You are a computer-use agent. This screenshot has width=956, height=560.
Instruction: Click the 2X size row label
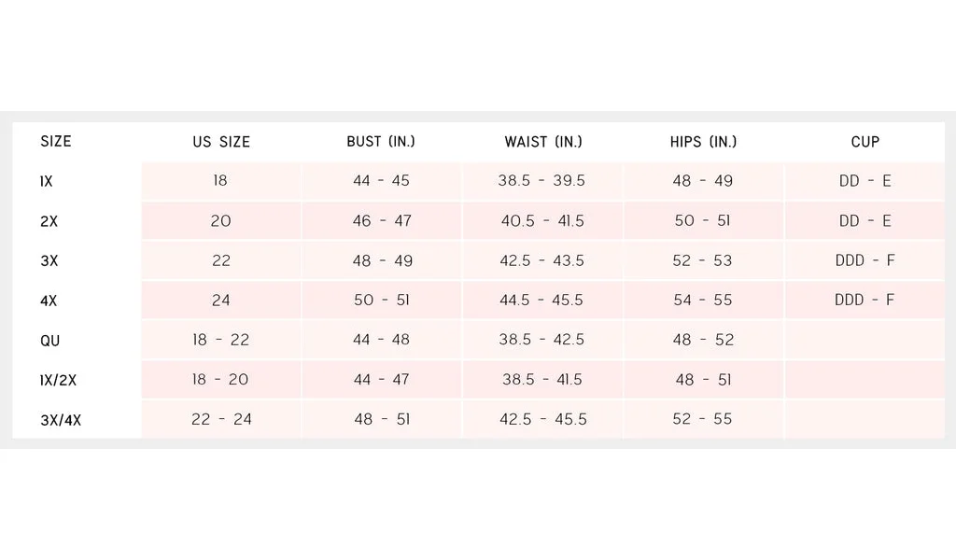pos(49,221)
